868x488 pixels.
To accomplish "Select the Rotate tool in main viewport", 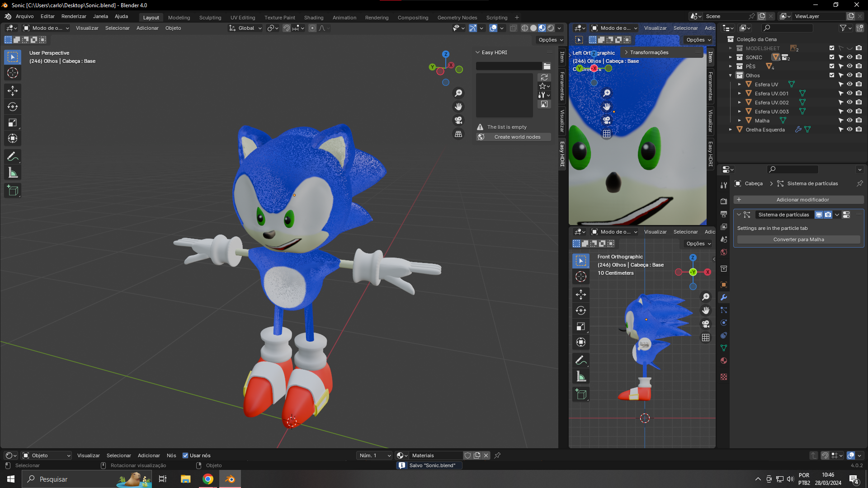I will [13, 107].
